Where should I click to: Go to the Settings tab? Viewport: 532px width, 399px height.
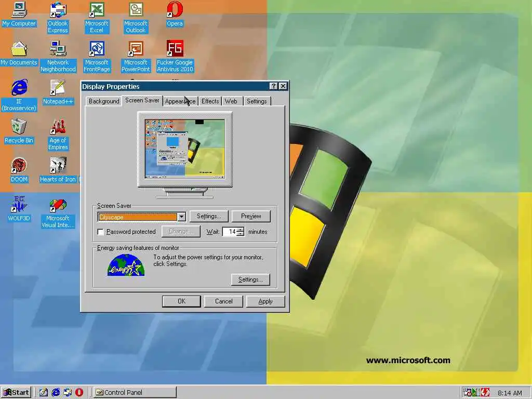tap(257, 101)
